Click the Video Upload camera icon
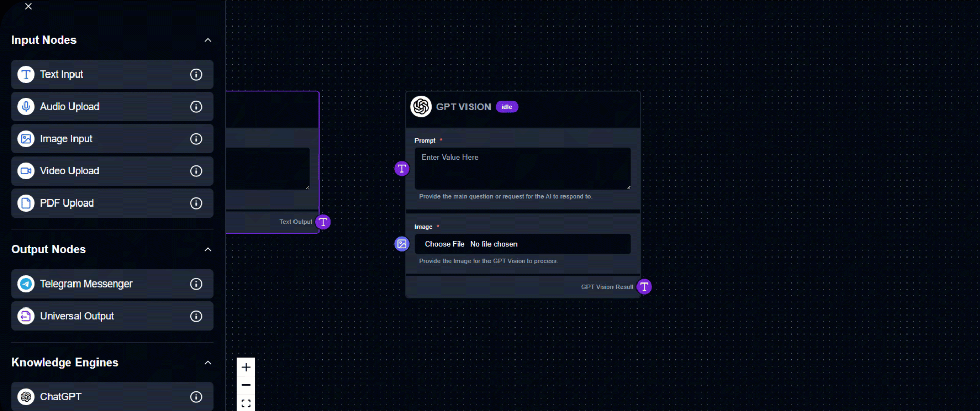The height and width of the screenshot is (411, 980). coord(26,171)
